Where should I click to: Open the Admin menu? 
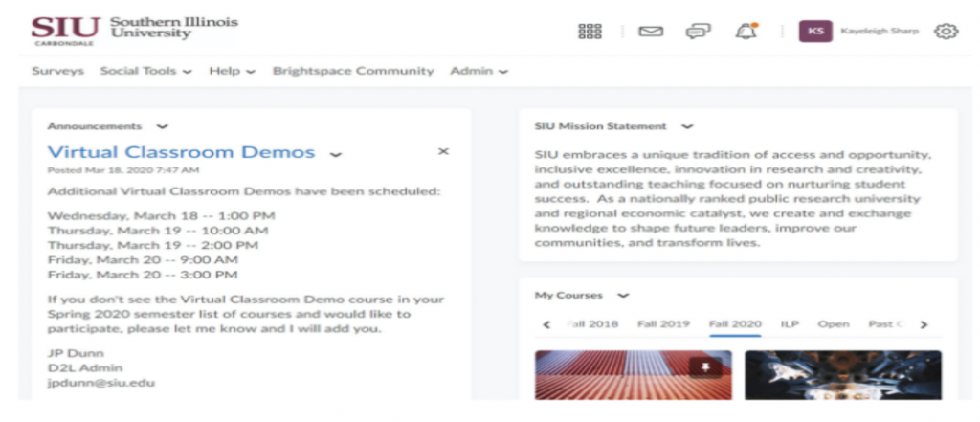[479, 71]
